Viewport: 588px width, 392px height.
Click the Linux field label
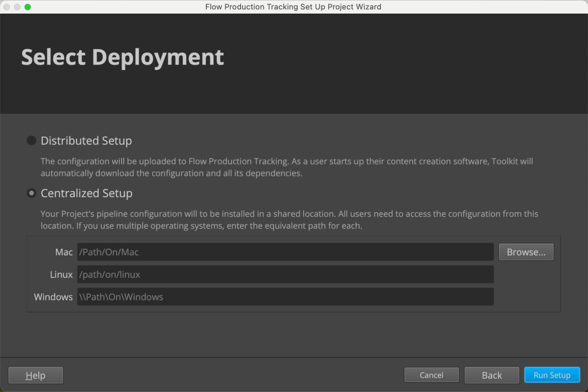[62, 274]
